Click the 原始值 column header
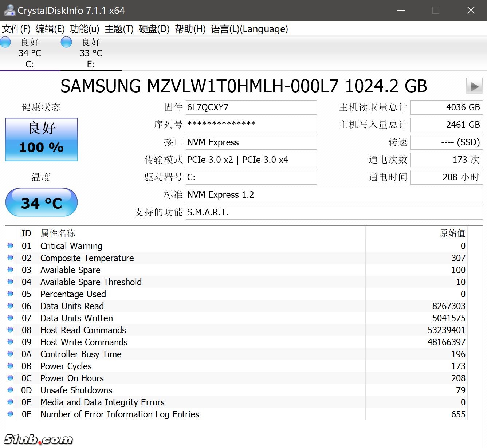 [x=452, y=233]
